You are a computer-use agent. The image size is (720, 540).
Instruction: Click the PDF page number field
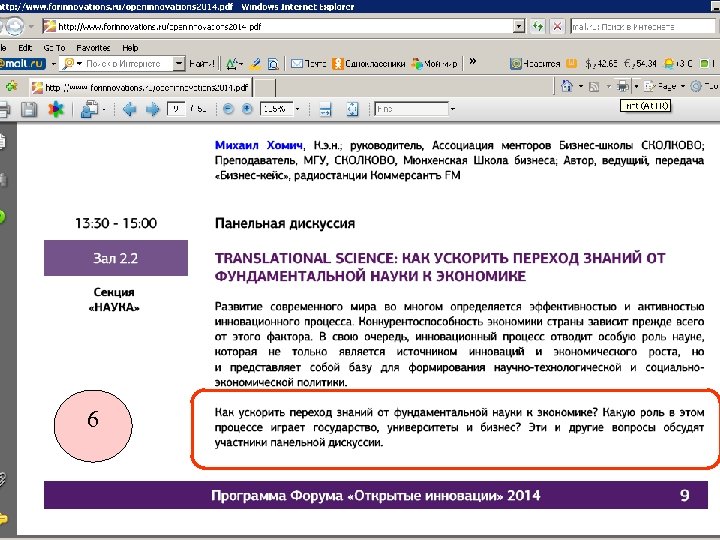[176, 109]
